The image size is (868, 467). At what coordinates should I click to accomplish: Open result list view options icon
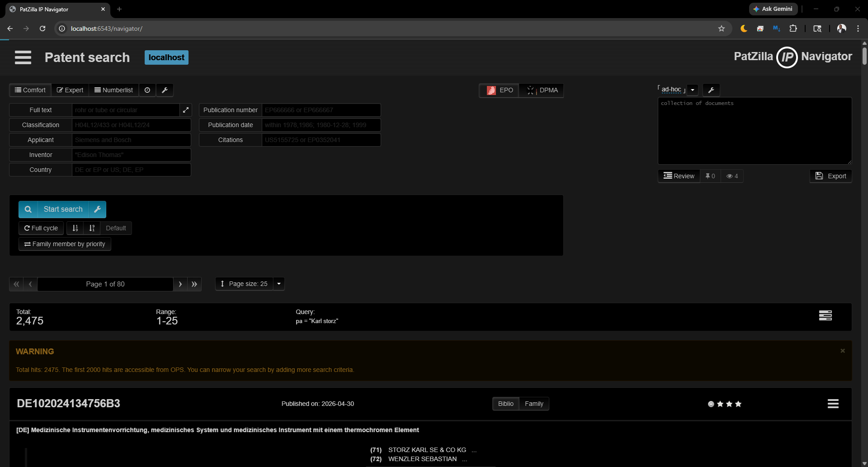pos(826,315)
